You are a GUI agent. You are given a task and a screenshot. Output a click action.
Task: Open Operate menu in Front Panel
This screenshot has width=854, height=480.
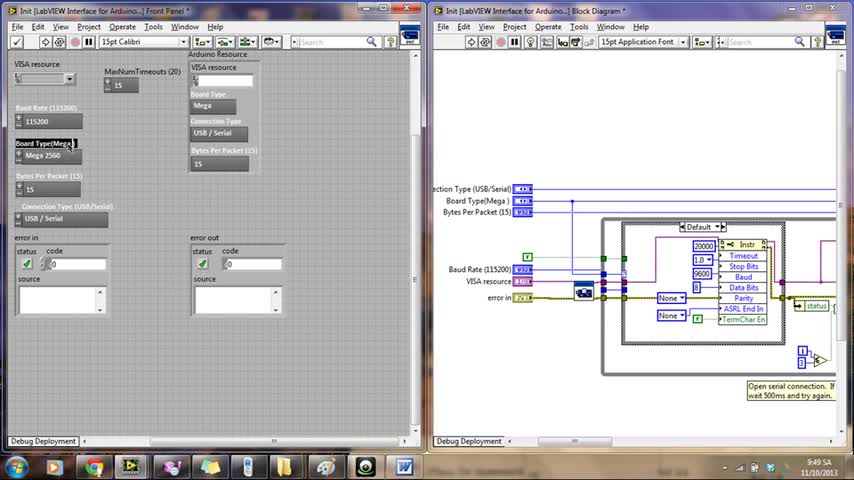[x=123, y=27]
